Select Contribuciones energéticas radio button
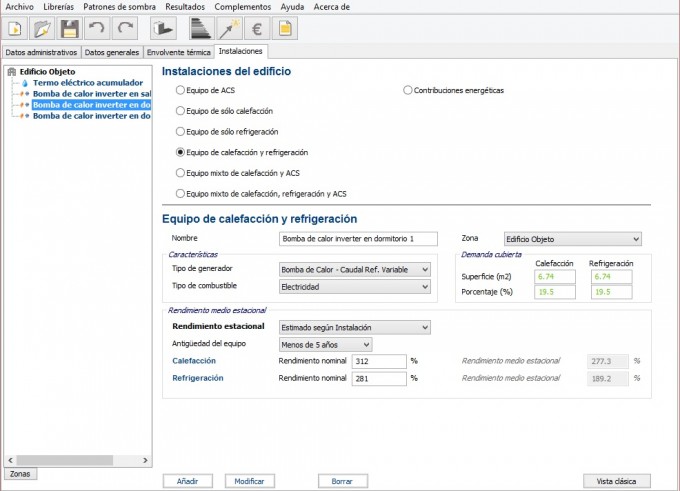The height and width of the screenshot is (491, 680). coord(408,90)
